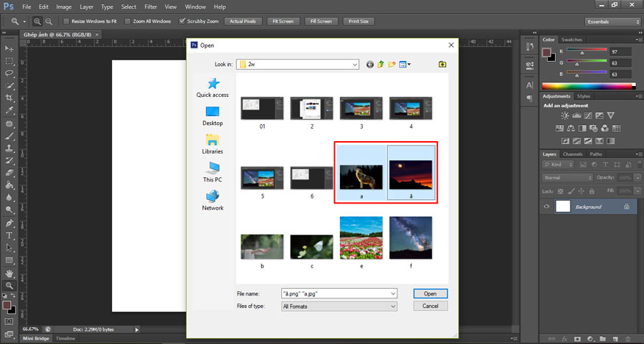Switch to the Channels tab

click(572, 154)
